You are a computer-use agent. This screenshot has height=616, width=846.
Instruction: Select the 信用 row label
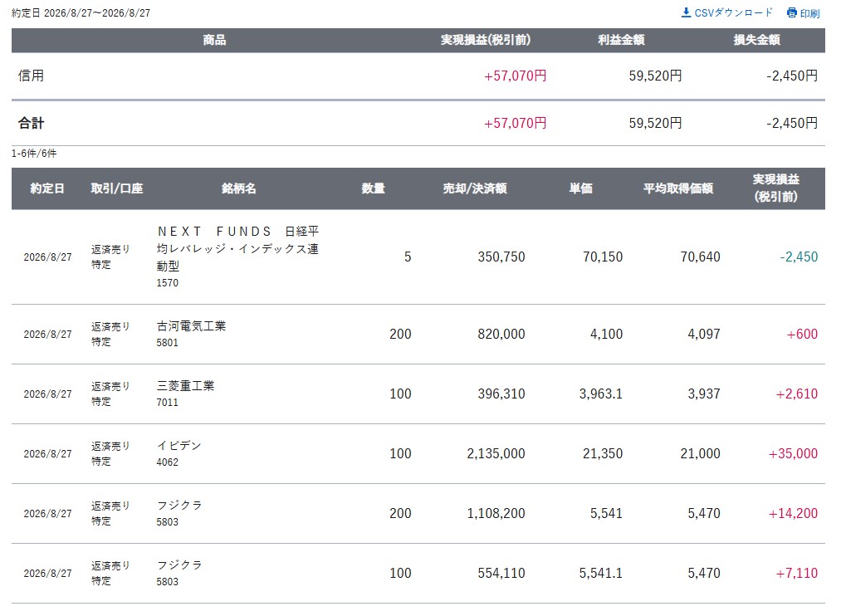pos(31,76)
